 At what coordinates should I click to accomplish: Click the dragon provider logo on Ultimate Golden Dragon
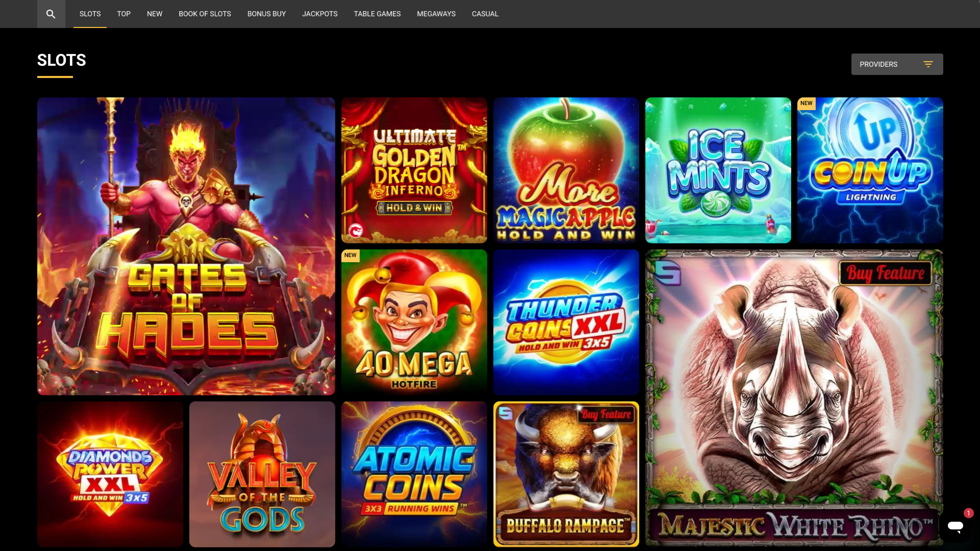click(x=355, y=230)
